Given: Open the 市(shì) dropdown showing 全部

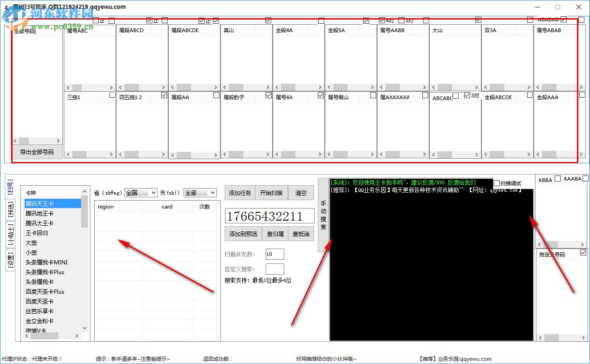Looking at the screenshot, I should tap(199, 192).
